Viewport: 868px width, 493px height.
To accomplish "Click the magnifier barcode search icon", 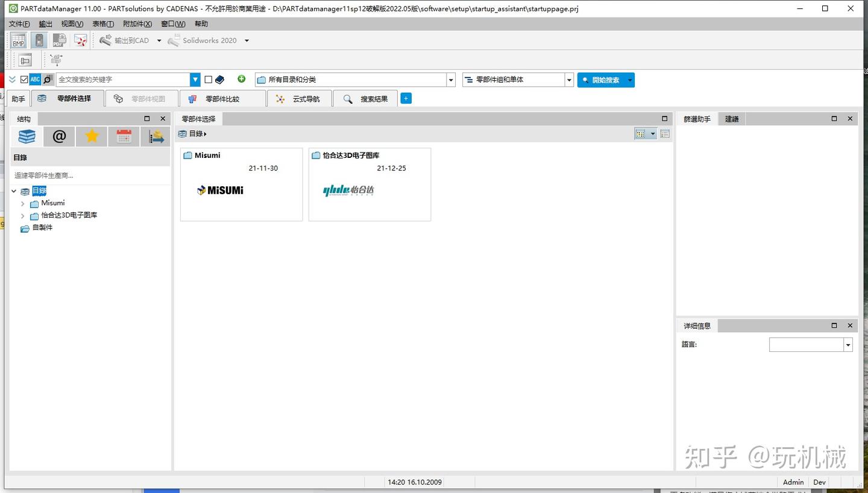I will pos(48,80).
